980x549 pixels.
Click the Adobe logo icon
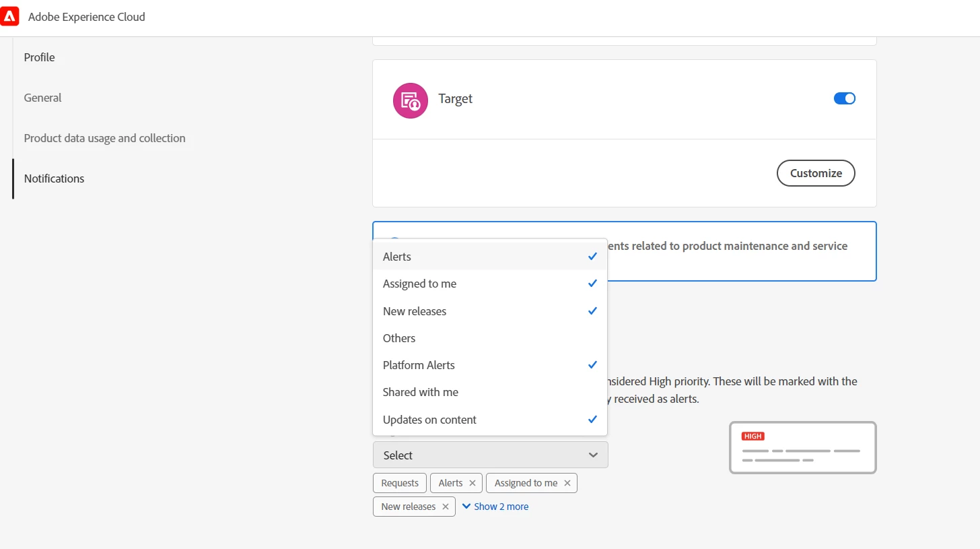(x=9, y=16)
